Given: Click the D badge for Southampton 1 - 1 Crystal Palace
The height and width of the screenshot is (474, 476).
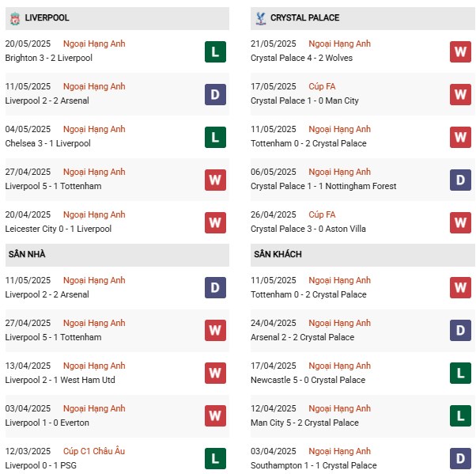Looking at the screenshot, I should [460, 459].
